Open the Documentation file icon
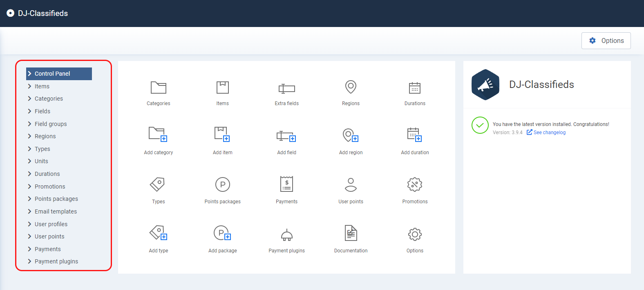 coord(351,233)
